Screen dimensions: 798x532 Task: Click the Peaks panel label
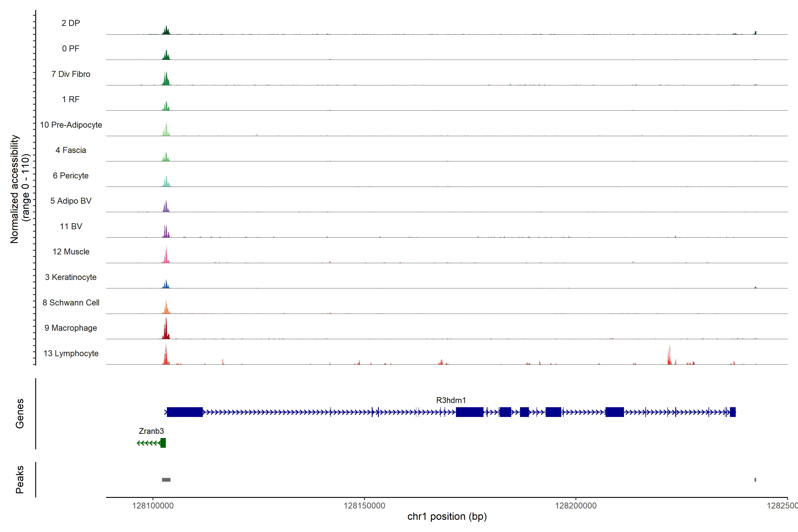click(20, 479)
